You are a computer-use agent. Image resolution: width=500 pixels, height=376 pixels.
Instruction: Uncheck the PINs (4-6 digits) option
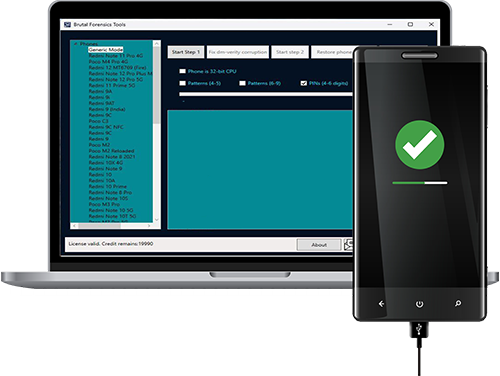[303, 83]
